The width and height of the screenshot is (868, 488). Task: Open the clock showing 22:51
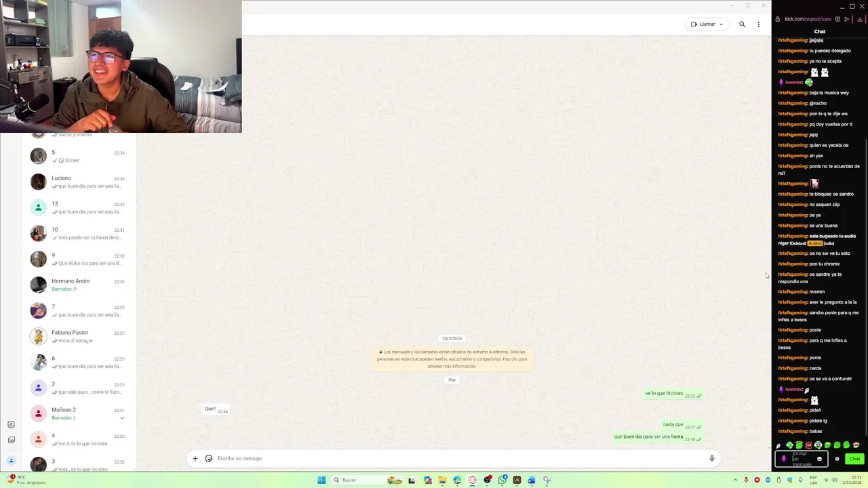(854, 480)
